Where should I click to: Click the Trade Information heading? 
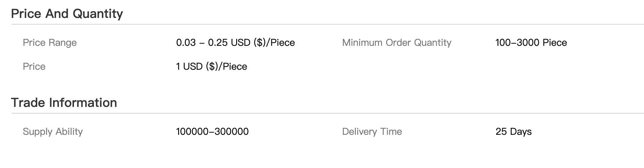pyautogui.click(x=64, y=103)
